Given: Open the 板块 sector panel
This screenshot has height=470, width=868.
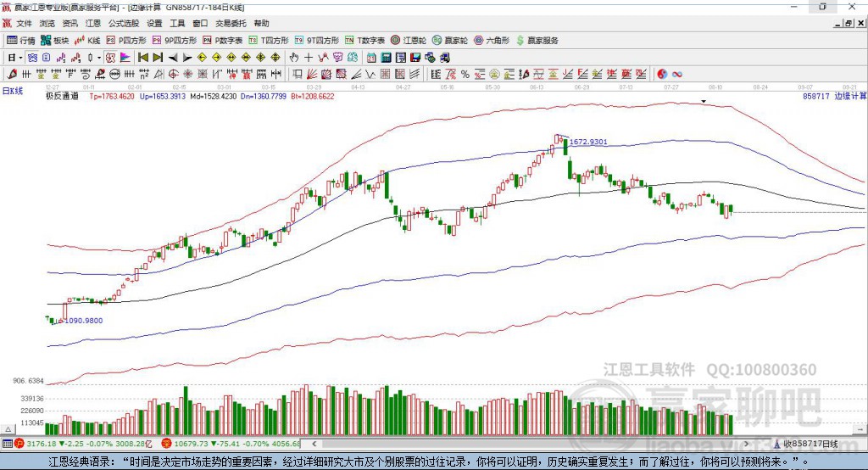Looking at the screenshot, I should 55,40.
